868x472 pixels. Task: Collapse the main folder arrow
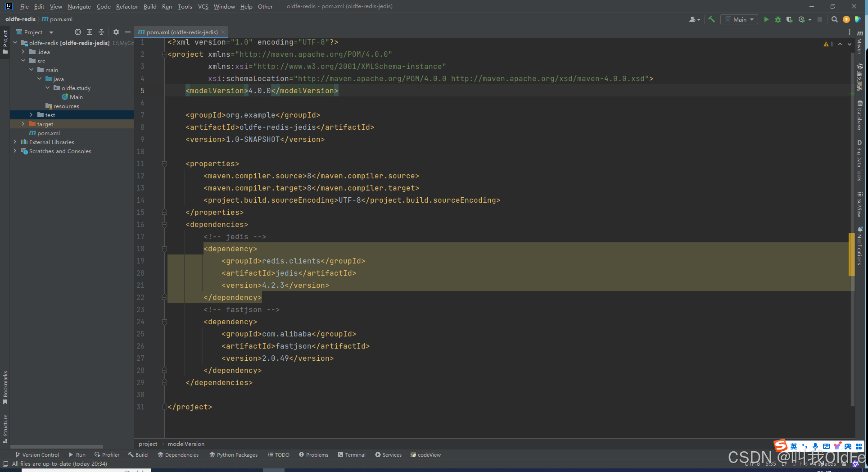coord(32,70)
